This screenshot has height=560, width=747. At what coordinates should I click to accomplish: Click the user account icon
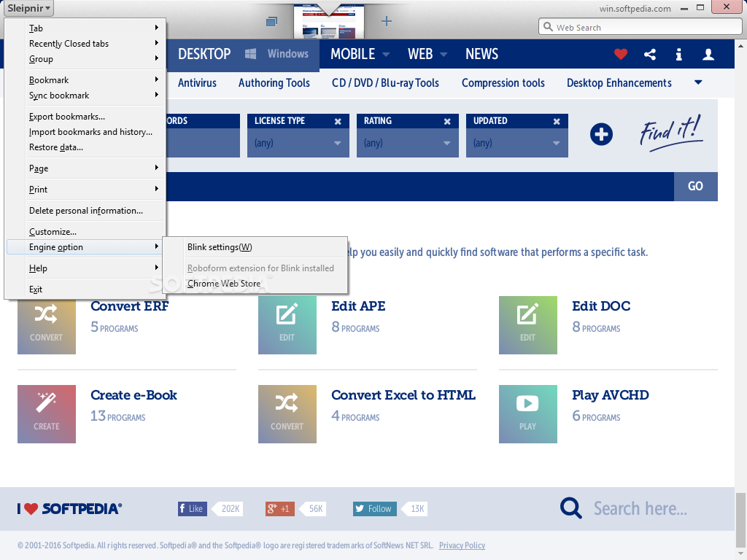pos(708,54)
